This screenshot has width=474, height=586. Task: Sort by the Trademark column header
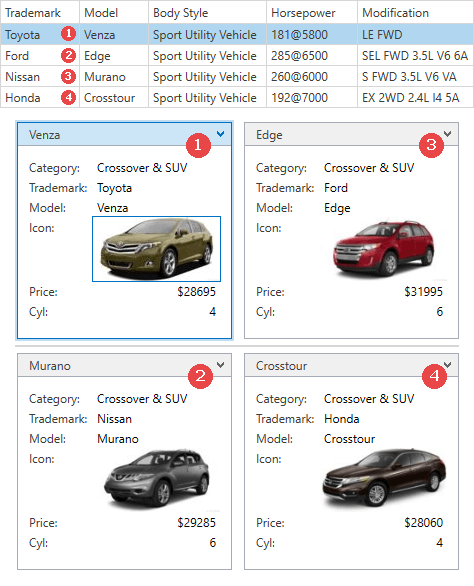40,13
